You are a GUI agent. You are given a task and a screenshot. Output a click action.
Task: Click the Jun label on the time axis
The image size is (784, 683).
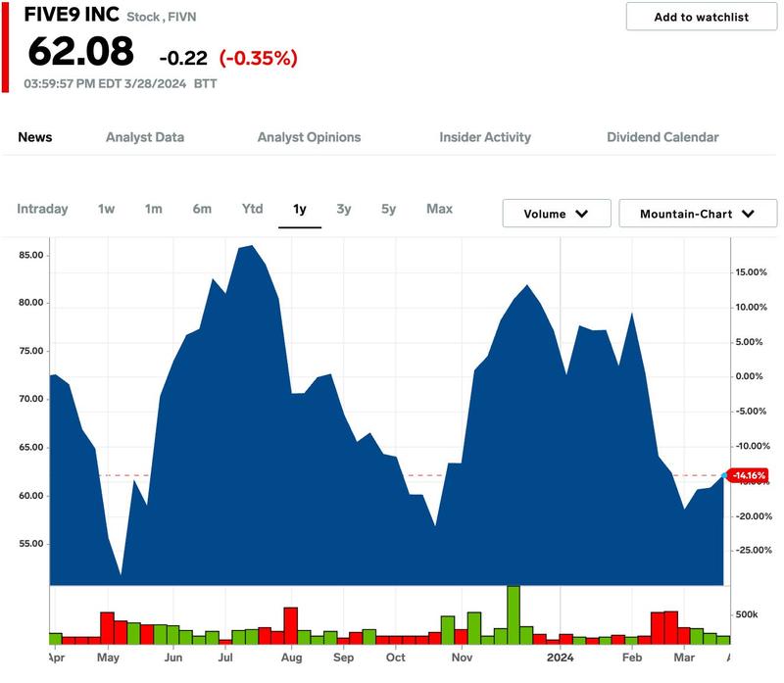point(173,658)
